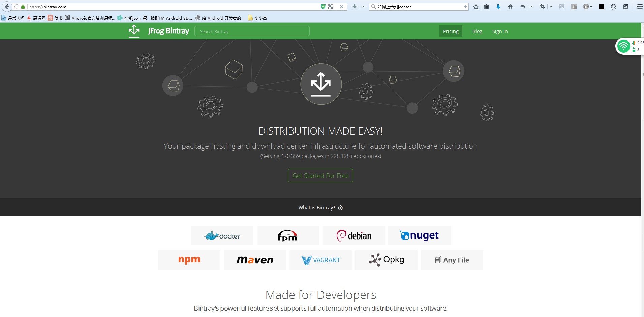This screenshot has width=644, height=317.
Task: Click the Search Bintray field
Action: (252, 31)
